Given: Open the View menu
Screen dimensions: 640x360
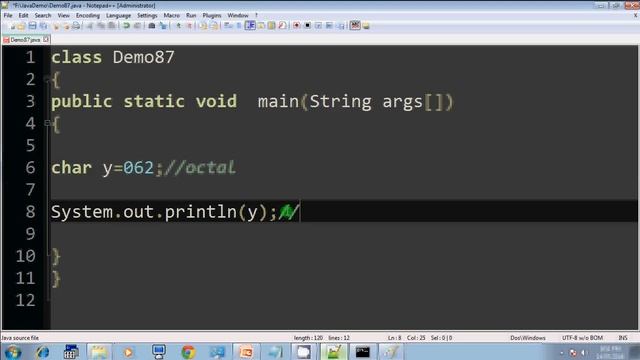Looking at the screenshot, I should (63, 16).
